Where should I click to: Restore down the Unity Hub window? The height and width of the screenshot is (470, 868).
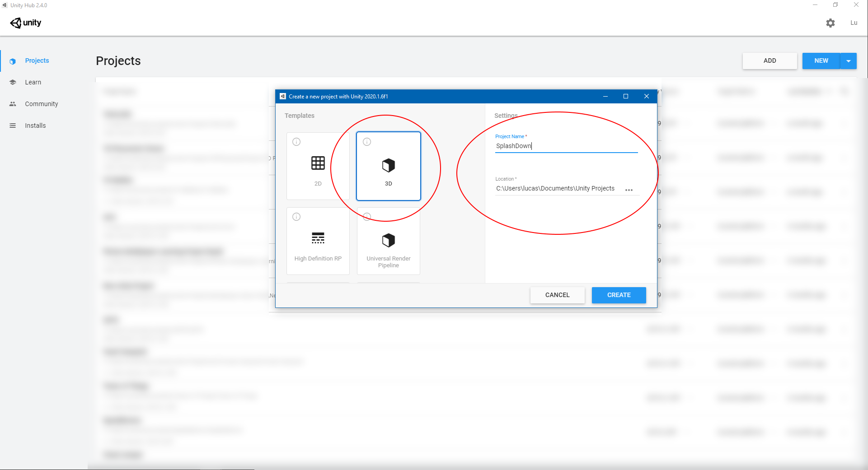tap(835, 5)
